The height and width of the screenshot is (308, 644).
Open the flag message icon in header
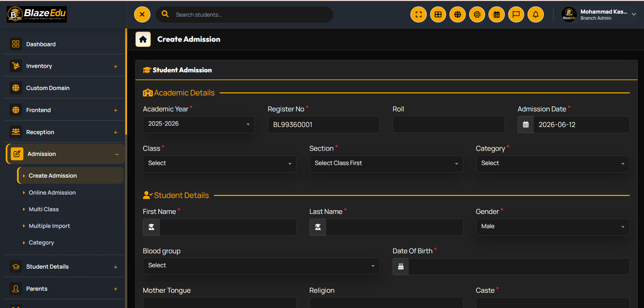[516, 14]
